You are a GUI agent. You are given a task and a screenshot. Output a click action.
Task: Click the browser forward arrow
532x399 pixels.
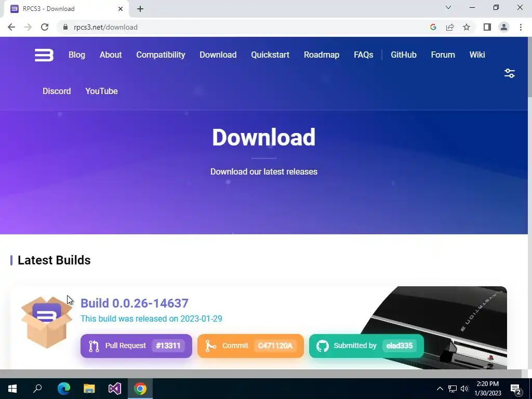(28, 27)
